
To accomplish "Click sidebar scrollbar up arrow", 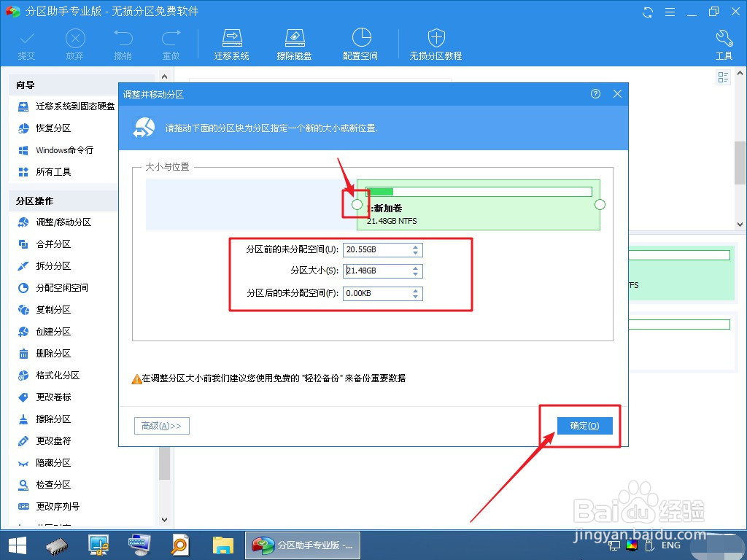I will point(164,76).
